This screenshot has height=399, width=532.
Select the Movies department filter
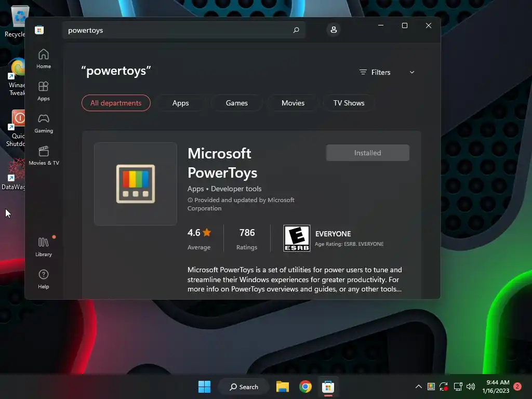(x=293, y=103)
